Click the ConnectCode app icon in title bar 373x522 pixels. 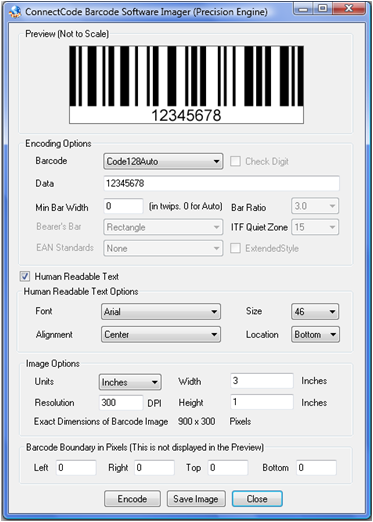pyautogui.click(x=15, y=12)
